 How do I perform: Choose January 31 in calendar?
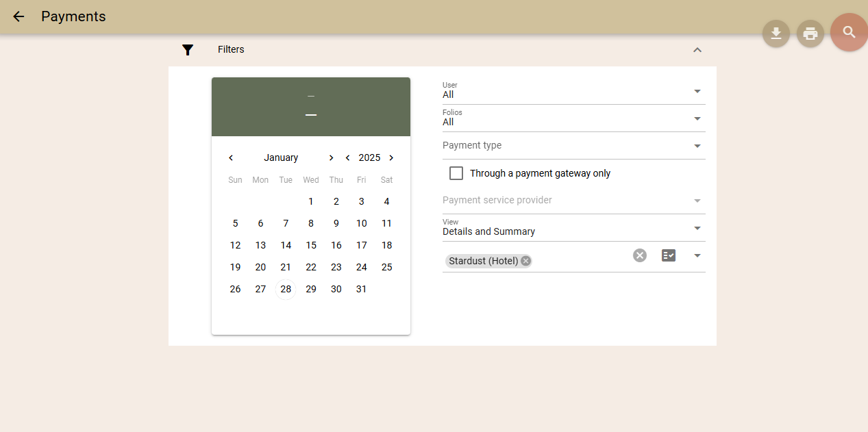[x=361, y=289]
